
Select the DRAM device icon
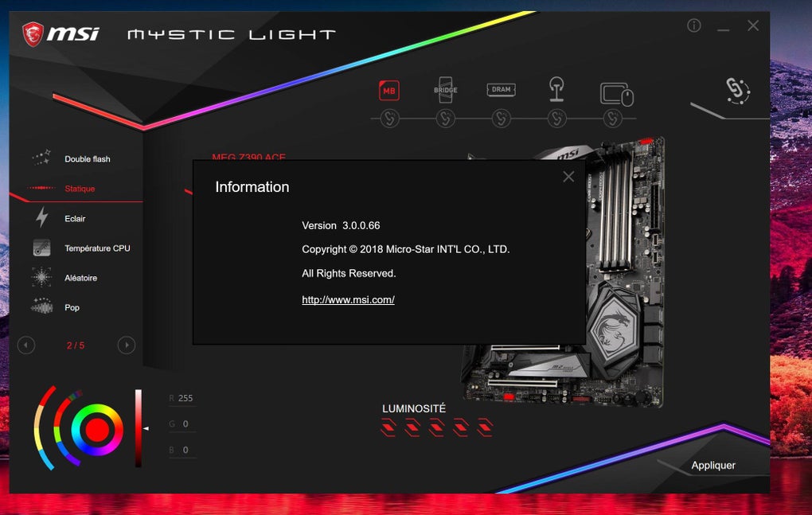tap(501, 89)
